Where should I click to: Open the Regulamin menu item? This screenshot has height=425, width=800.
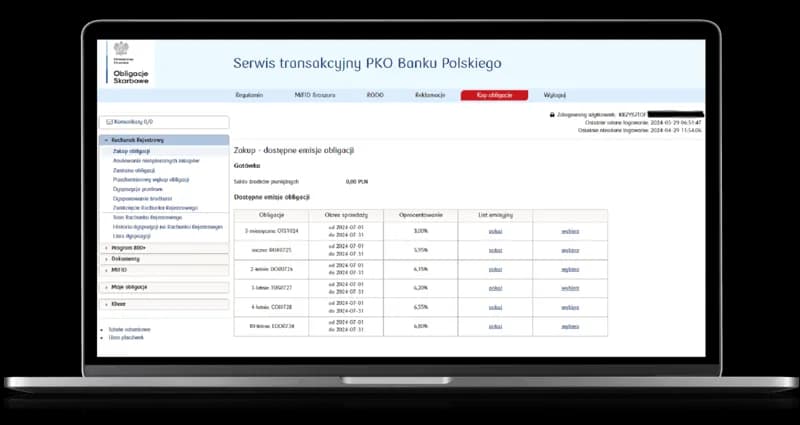[249, 95]
